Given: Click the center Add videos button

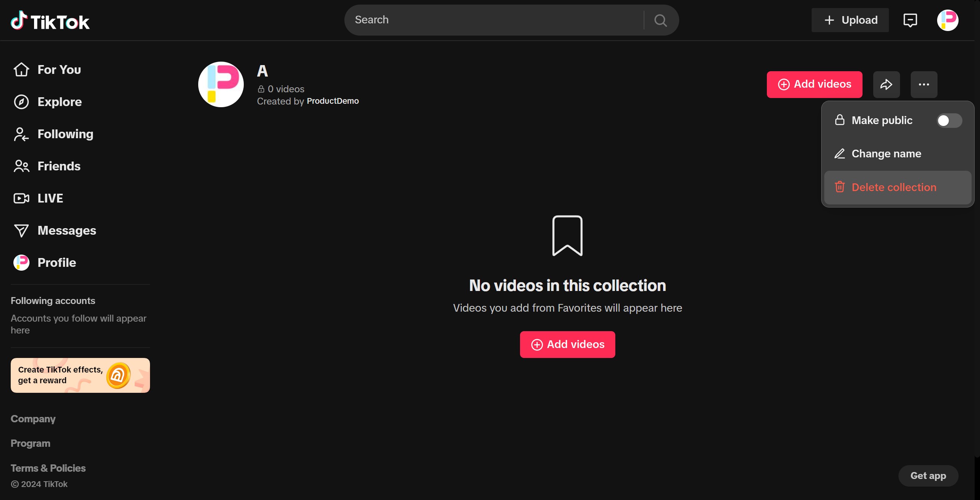Looking at the screenshot, I should point(567,345).
